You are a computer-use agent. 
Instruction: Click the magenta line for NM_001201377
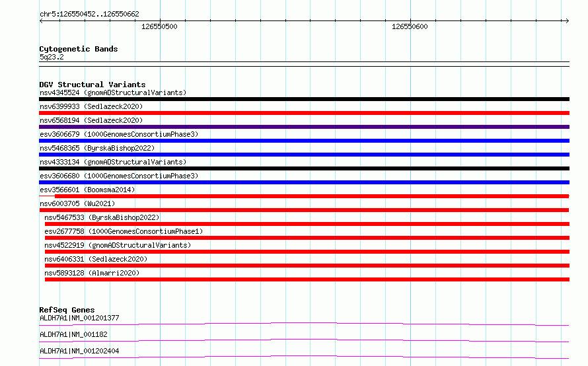[304, 324]
